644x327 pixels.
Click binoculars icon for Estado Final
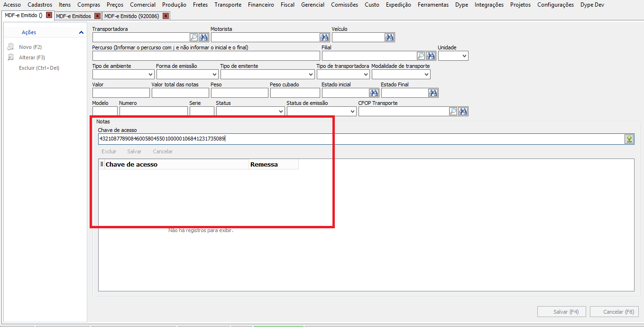(x=433, y=93)
